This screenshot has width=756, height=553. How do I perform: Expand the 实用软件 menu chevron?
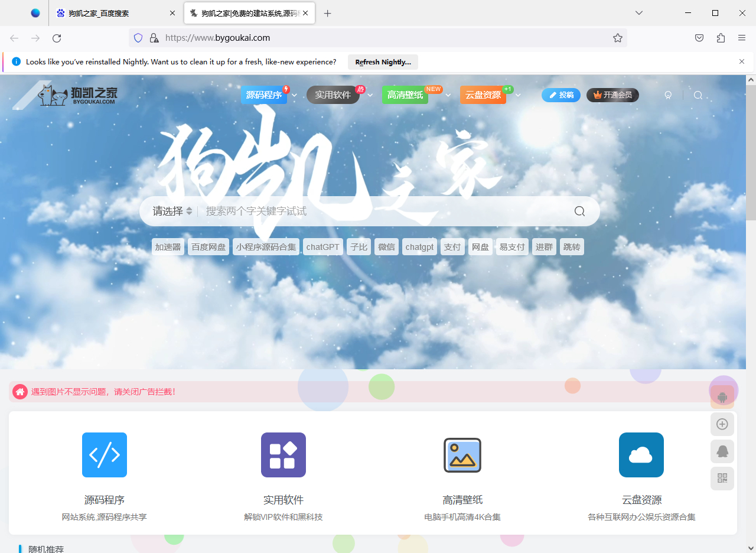click(370, 95)
